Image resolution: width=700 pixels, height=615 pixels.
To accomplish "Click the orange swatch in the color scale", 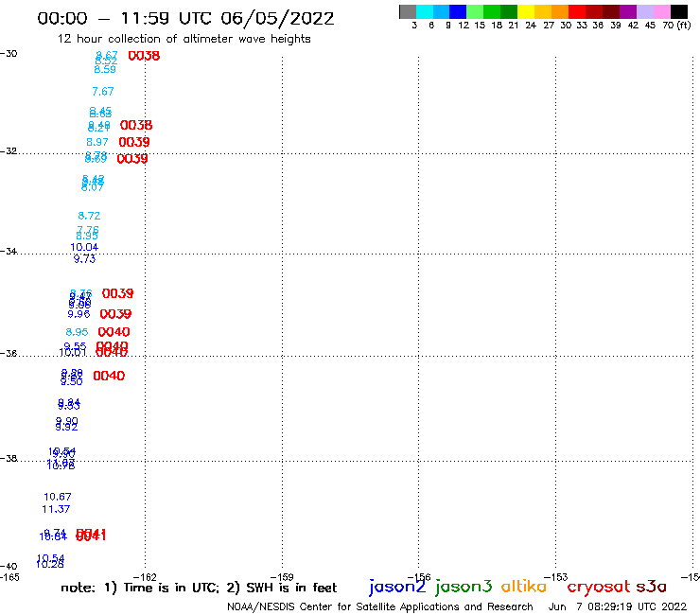I will click(x=560, y=11).
